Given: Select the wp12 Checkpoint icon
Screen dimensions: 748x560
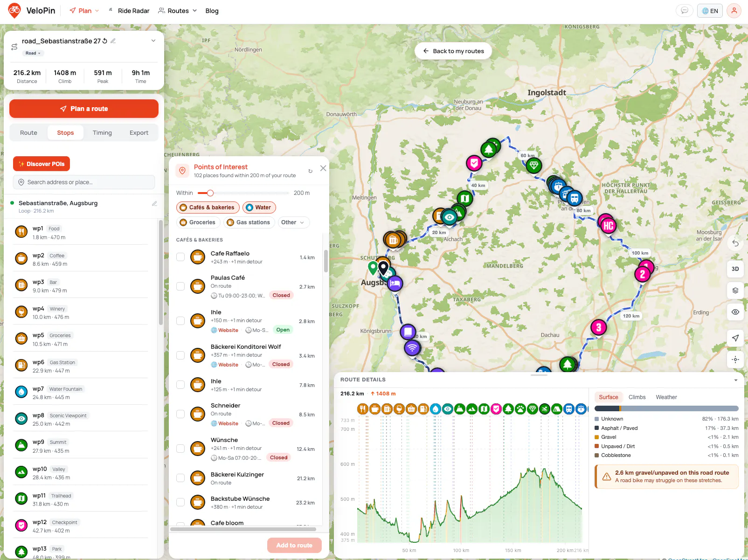Looking at the screenshot, I should click(21, 525).
